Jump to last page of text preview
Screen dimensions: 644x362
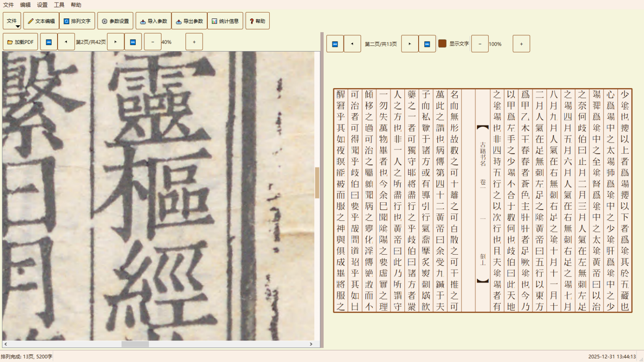coord(427,44)
